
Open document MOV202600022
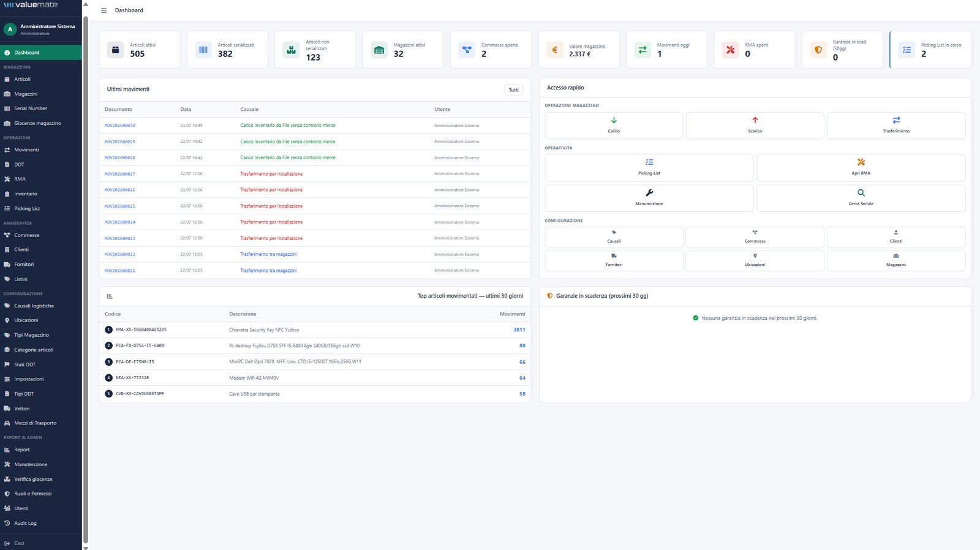(x=120, y=254)
